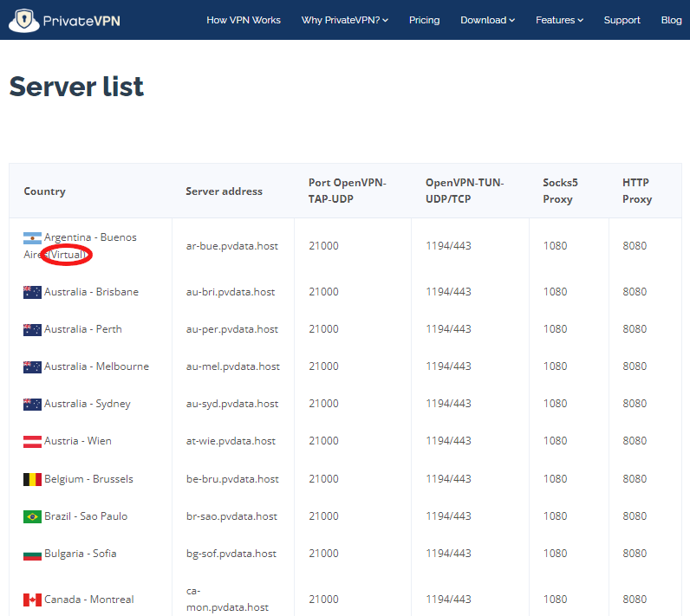Click the Australia - Brisbane country name
The width and height of the screenshot is (690, 616).
click(x=91, y=292)
